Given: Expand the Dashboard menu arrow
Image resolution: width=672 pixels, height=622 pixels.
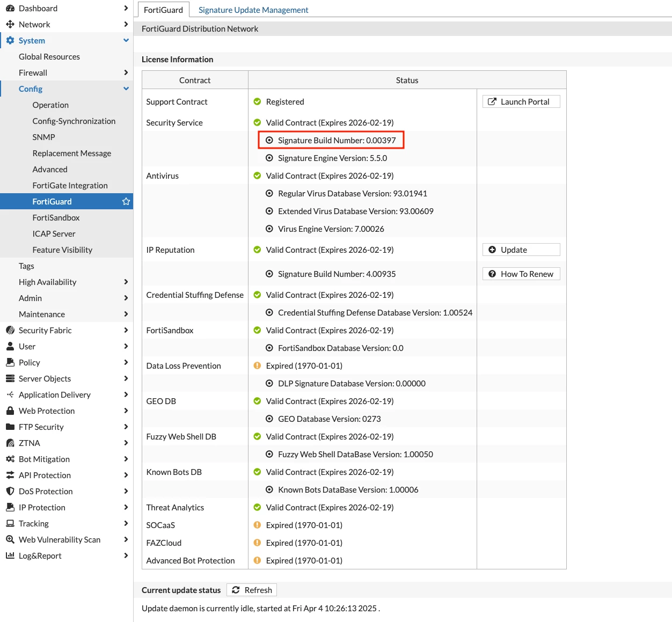Looking at the screenshot, I should tap(126, 8).
